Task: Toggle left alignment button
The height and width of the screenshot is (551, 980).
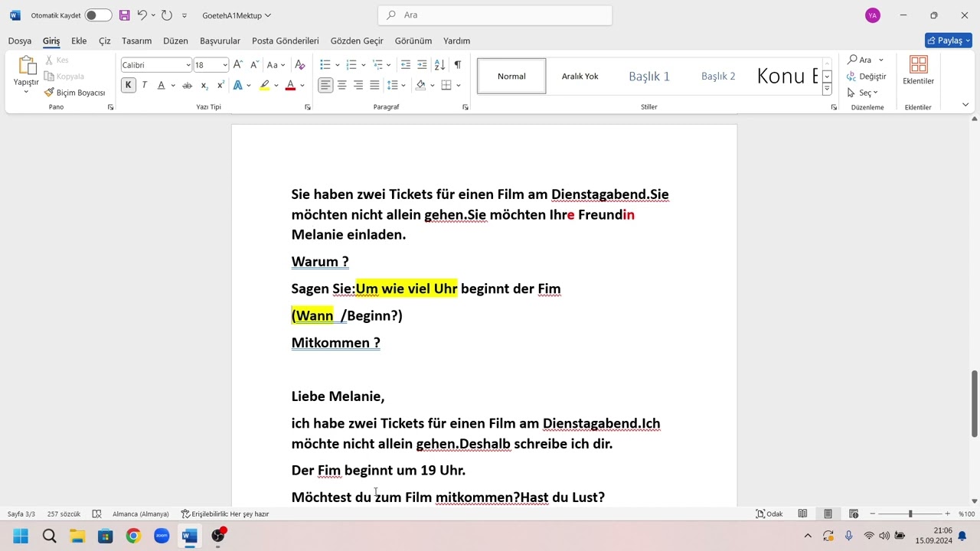Action: point(325,86)
